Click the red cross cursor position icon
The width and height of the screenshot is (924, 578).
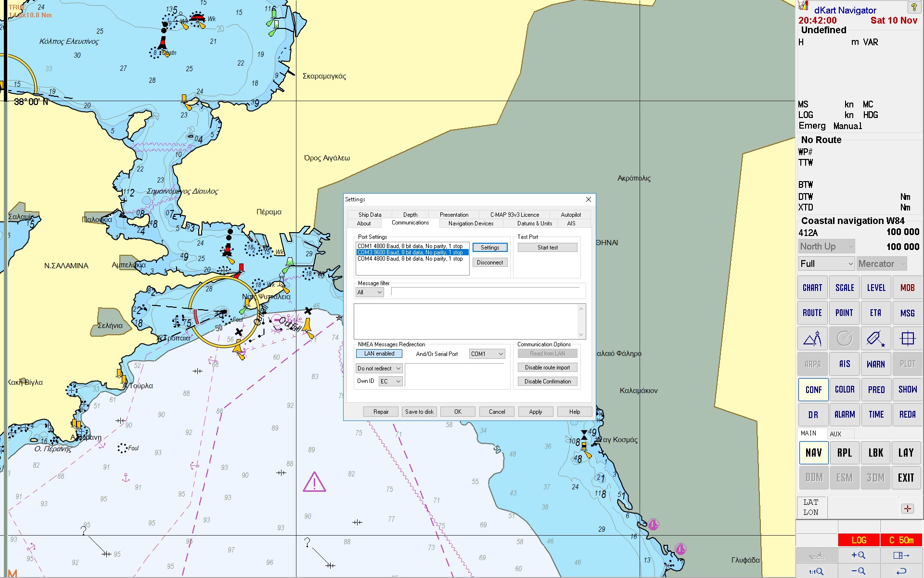click(x=907, y=509)
